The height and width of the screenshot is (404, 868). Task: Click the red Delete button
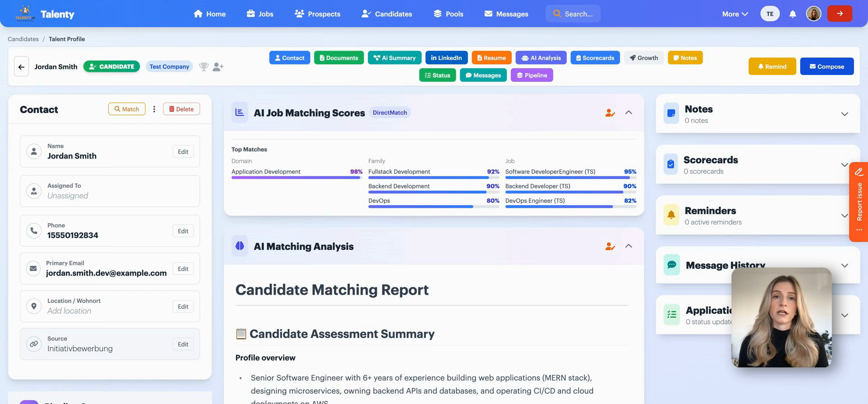coord(181,109)
